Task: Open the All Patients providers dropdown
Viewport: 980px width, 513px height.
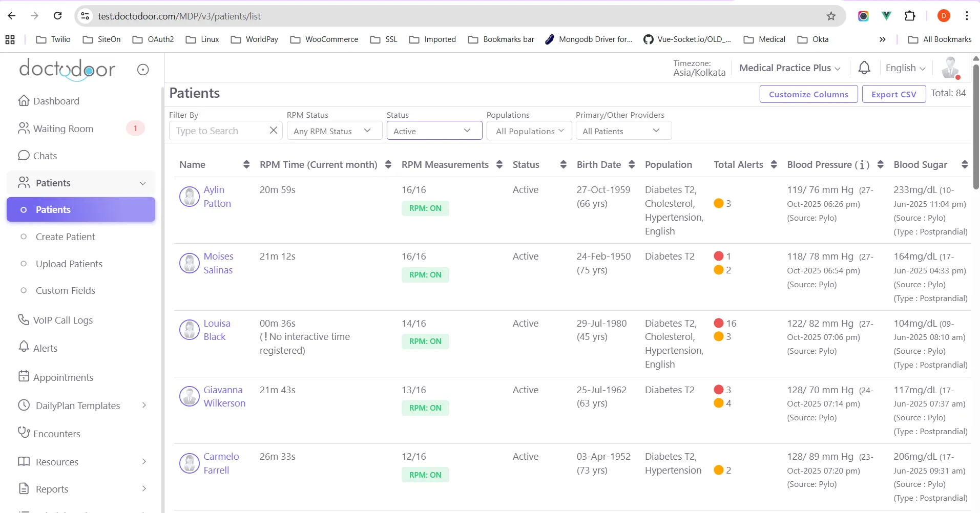Action: [x=623, y=131]
